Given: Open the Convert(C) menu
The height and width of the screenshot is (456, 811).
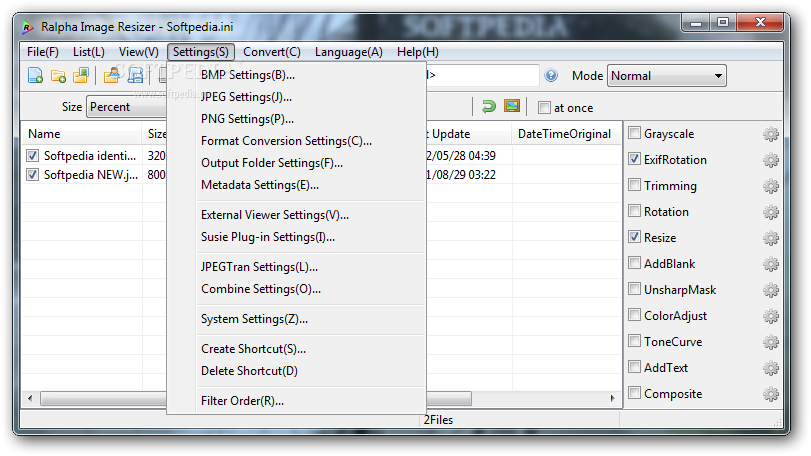Looking at the screenshot, I should tap(272, 52).
